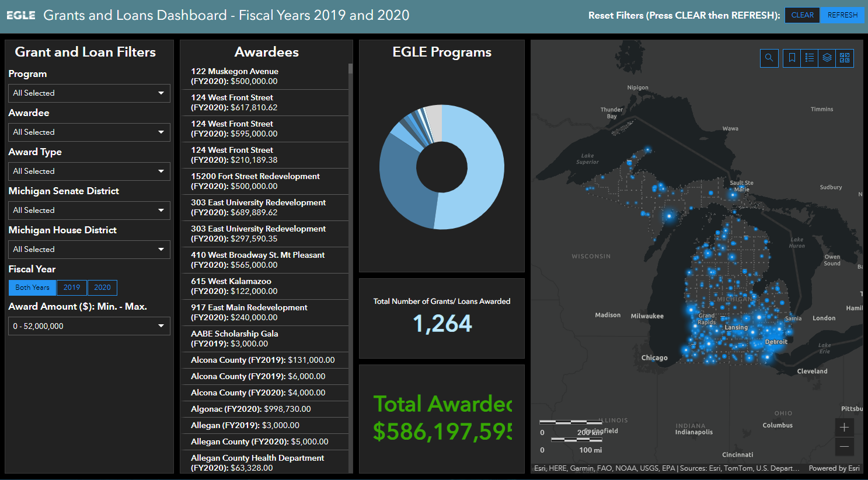Open the map search tool

pos(769,58)
